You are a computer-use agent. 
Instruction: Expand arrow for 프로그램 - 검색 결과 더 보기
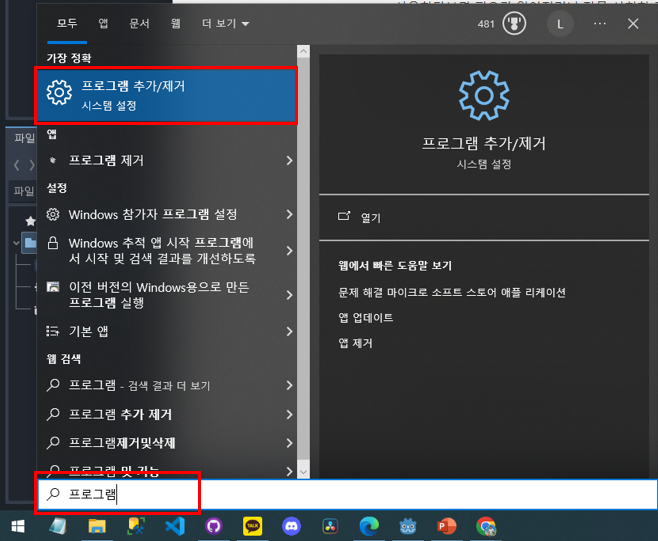(289, 385)
